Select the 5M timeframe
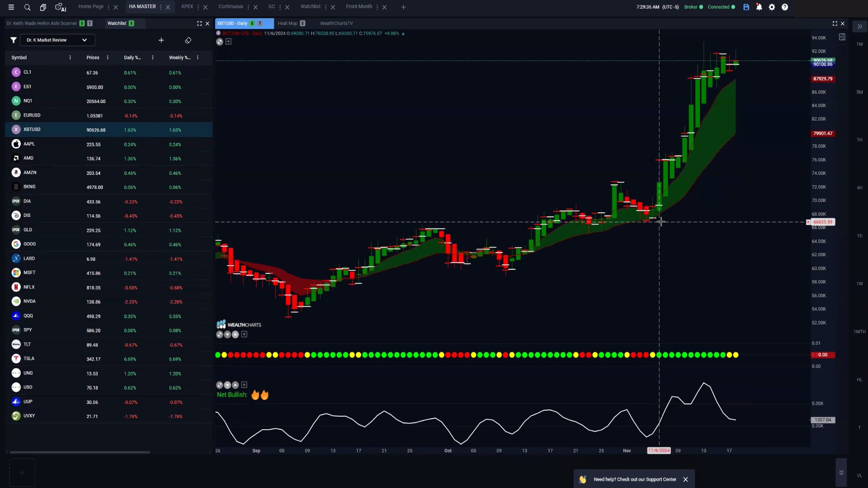This screenshot has height=488, width=868. (859, 92)
